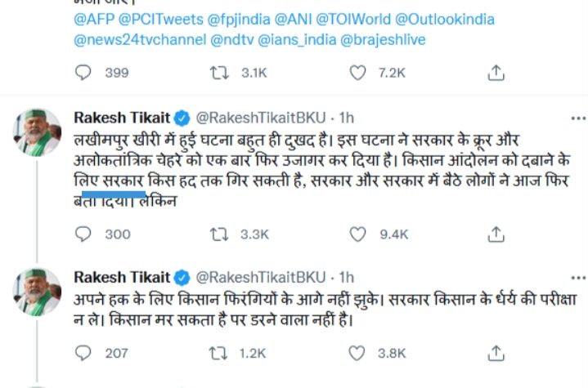Open Rakesh Tikait's avatar on first tweet
This screenshot has height=388, width=588.
tap(38, 132)
